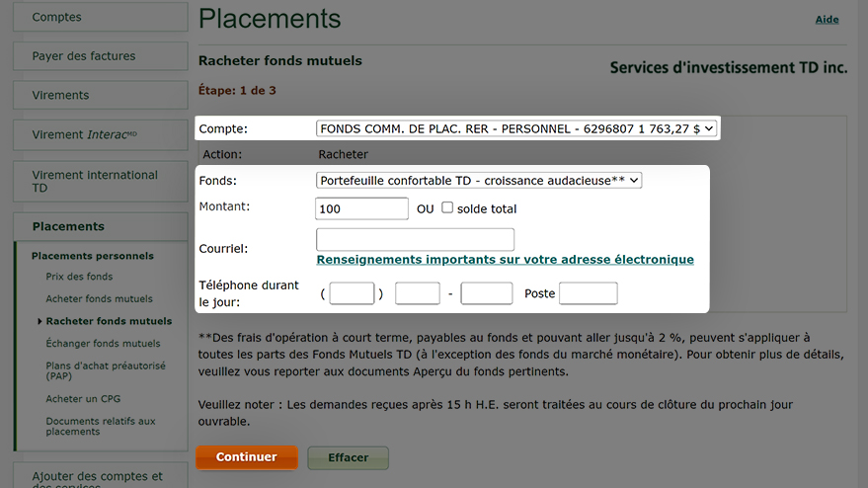
Task: Open Payer des factures section
Action: coord(100,56)
